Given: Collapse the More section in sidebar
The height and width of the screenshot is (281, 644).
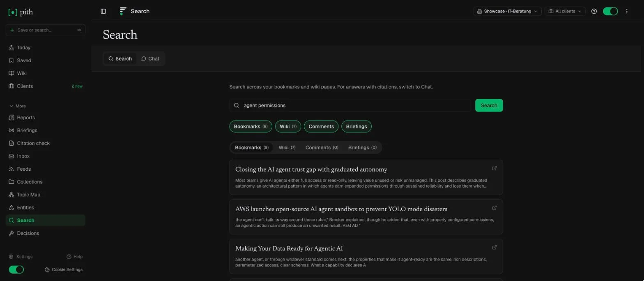Looking at the screenshot, I should pyautogui.click(x=17, y=106).
